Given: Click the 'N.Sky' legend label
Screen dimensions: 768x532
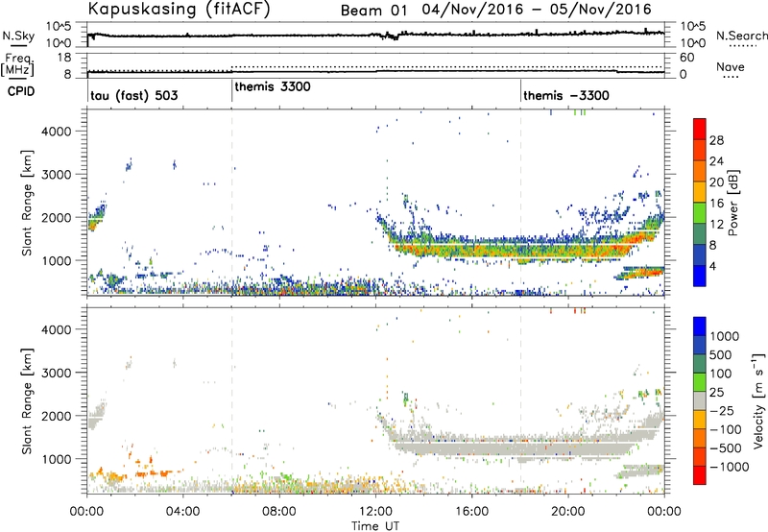Looking at the screenshot, I should [x=18, y=36].
